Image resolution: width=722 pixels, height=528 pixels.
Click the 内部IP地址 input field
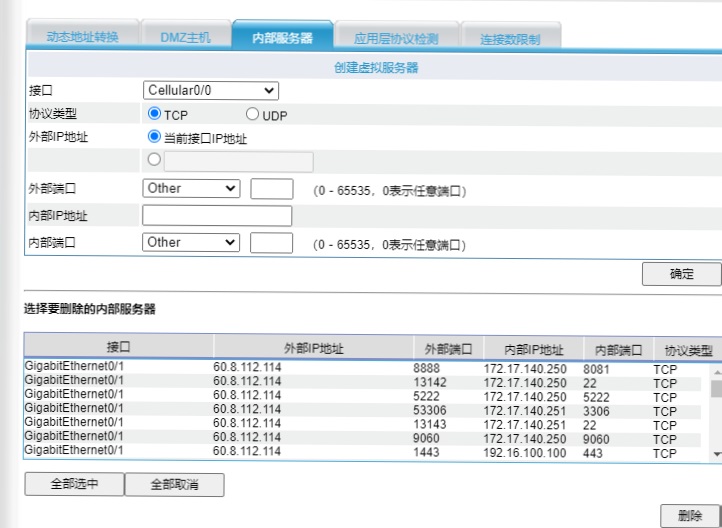(217, 216)
